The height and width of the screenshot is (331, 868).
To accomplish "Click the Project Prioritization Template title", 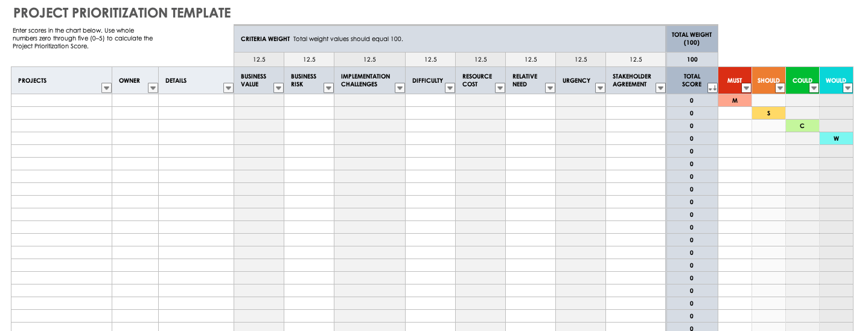I will pos(122,13).
